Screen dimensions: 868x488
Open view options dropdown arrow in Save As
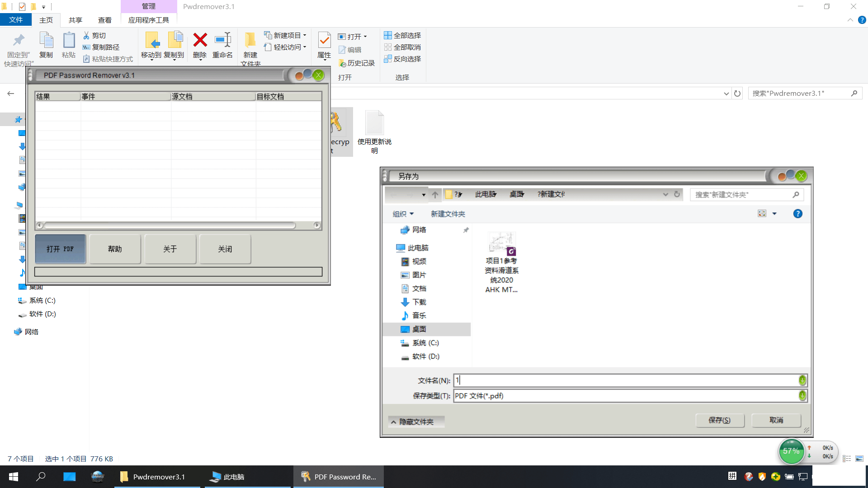click(x=774, y=214)
